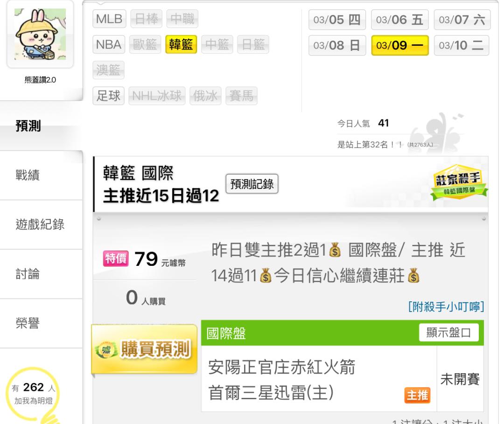Screen dimensions: 504x424
Task: Click the 預測記錄 button
Action: pos(252,184)
